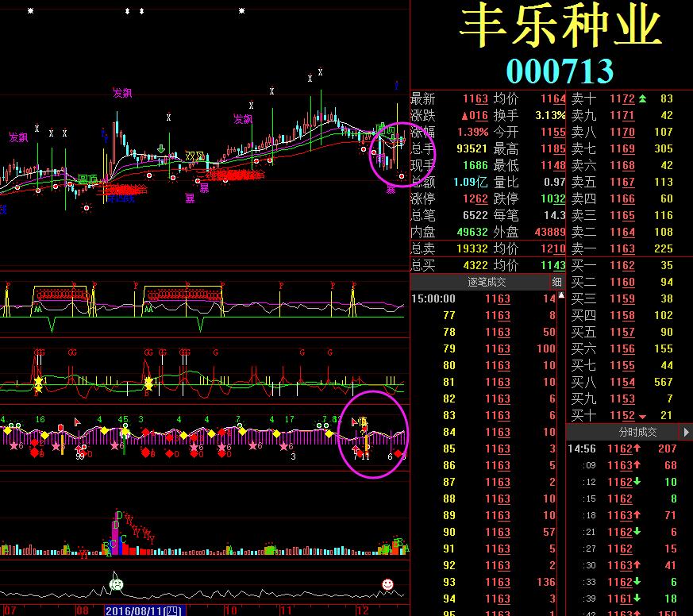Select the 15:00:00 tick trade row
The image size is (693, 616).
click(x=483, y=298)
